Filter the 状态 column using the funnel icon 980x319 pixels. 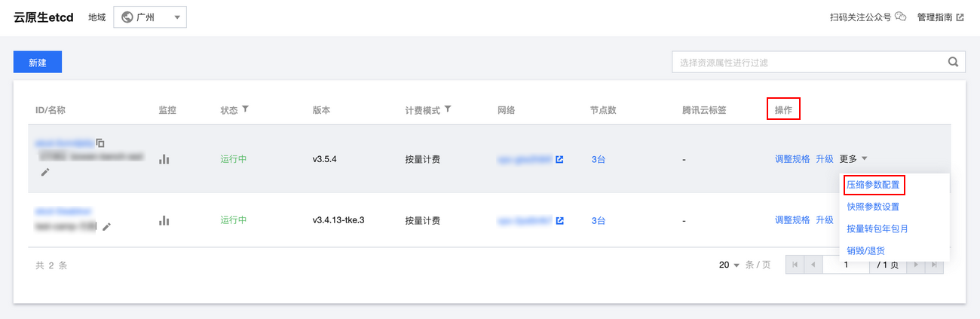245,109
